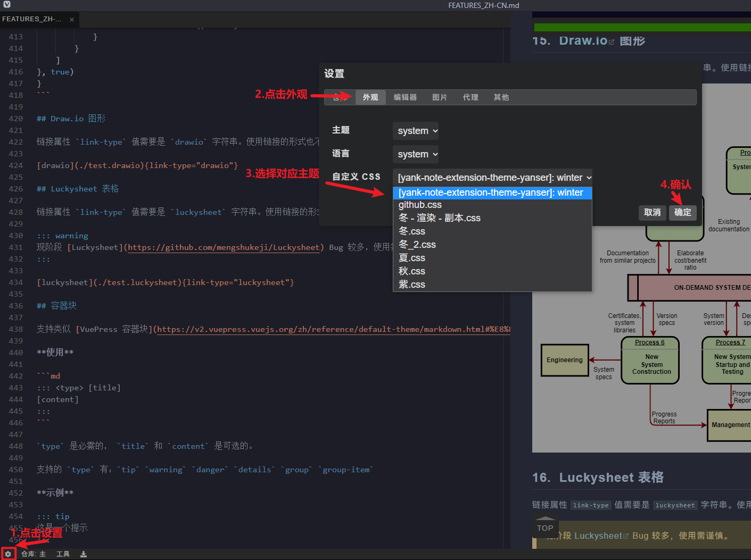Click the 'Progress Reports' label in diagram
Viewport: 751px width, 560px height.
point(664,418)
